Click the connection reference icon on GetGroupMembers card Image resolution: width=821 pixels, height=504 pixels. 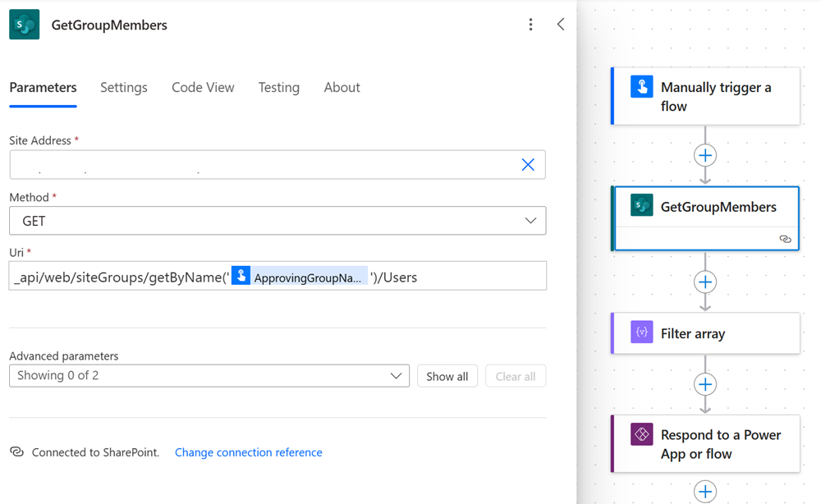(785, 239)
